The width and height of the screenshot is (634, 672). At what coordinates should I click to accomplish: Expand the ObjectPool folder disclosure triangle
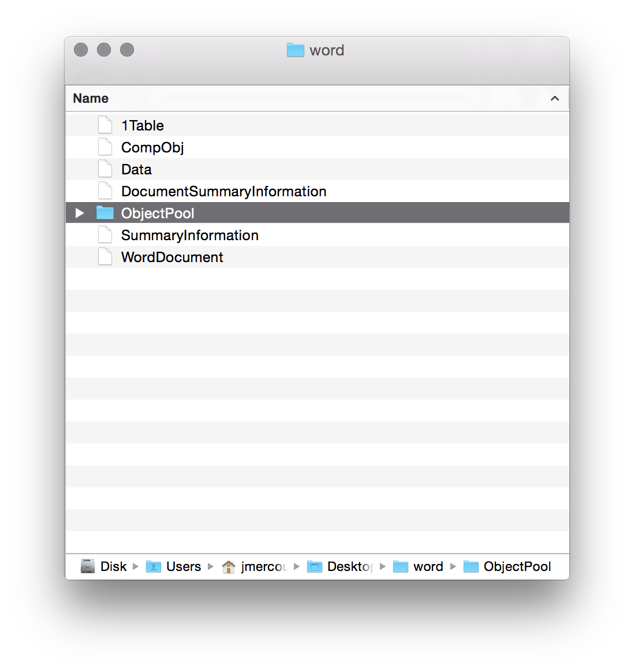click(x=79, y=213)
